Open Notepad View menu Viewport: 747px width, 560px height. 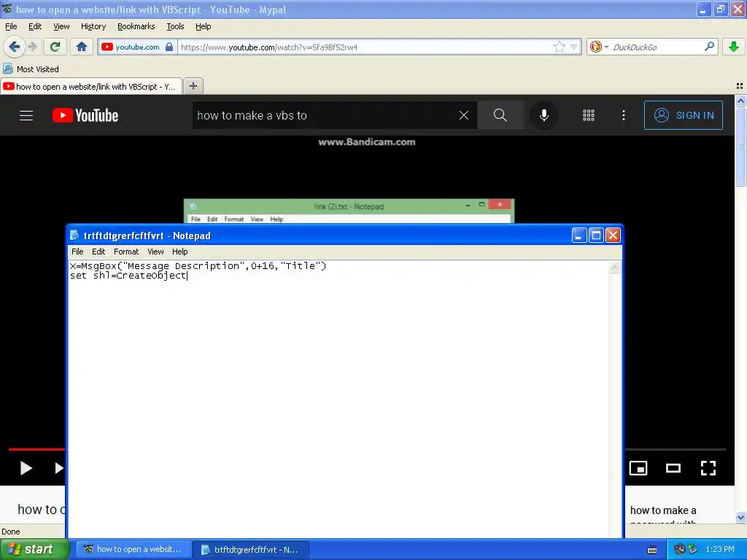(x=155, y=252)
